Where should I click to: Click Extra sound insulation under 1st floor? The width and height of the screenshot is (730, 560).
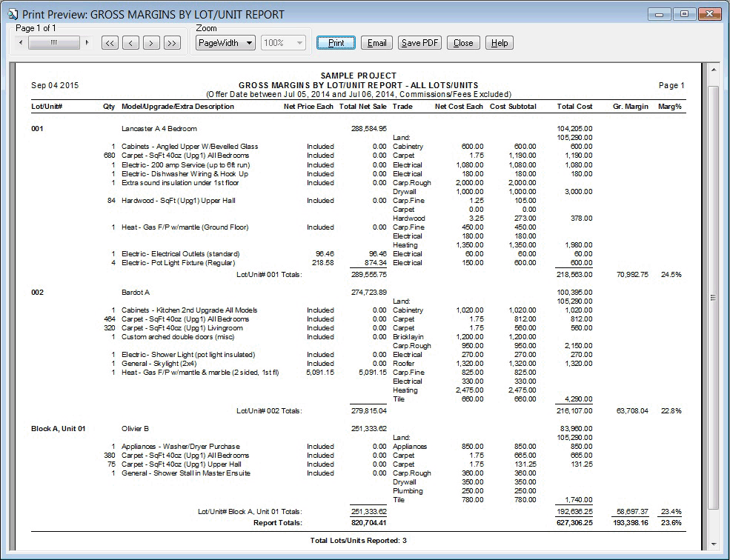click(180, 183)
